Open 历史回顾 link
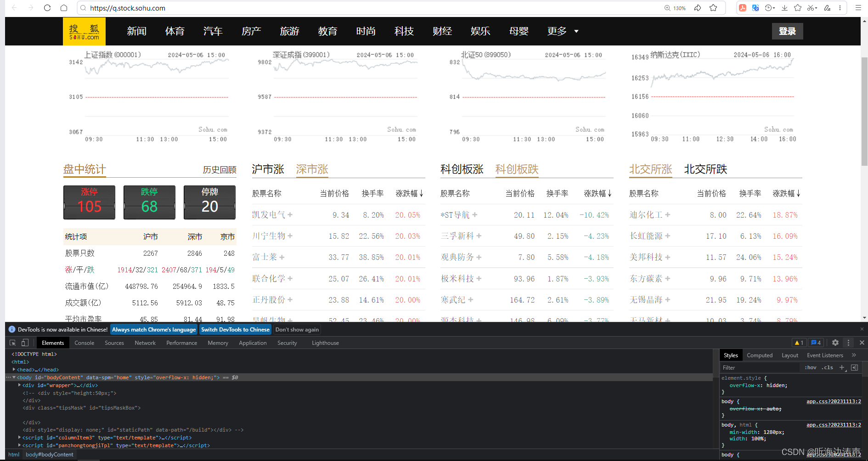 click(220, 170)
